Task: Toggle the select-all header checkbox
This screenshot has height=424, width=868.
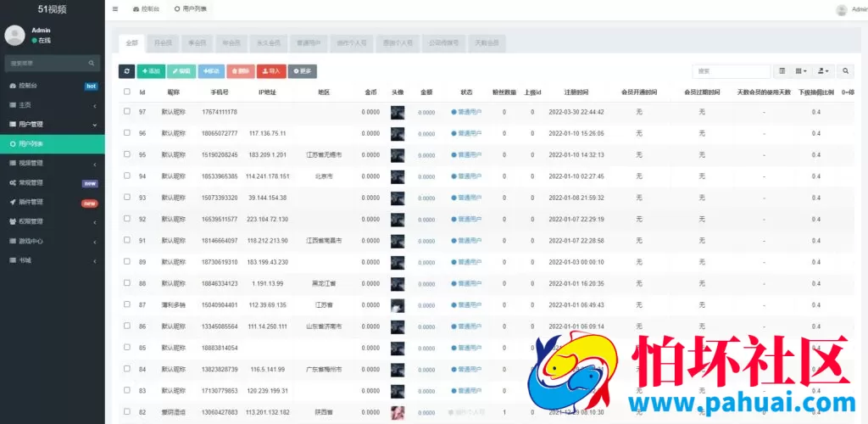Action: pyautogui.click(x=127, y=92)
